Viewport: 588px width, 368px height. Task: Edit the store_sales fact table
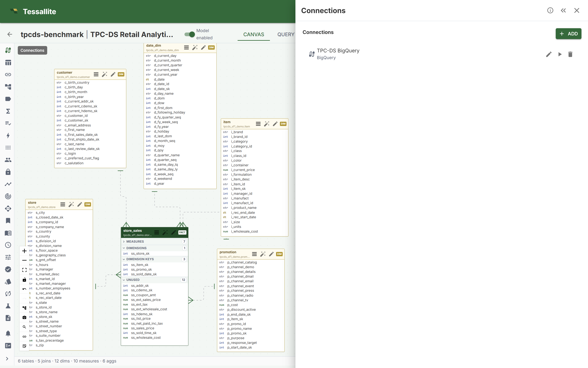[x=173, y=232]
